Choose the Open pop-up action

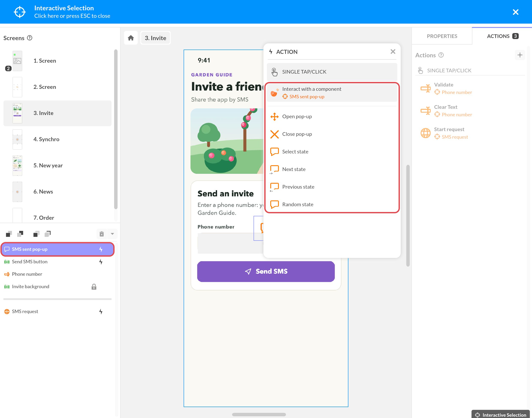(x=332, y=117)
